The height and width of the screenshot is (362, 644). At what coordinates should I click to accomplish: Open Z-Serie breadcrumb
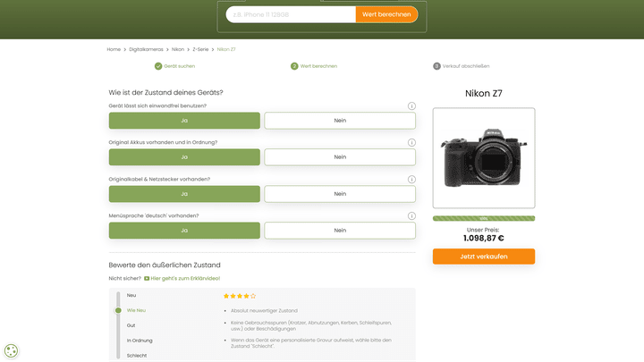coord(200,49)
